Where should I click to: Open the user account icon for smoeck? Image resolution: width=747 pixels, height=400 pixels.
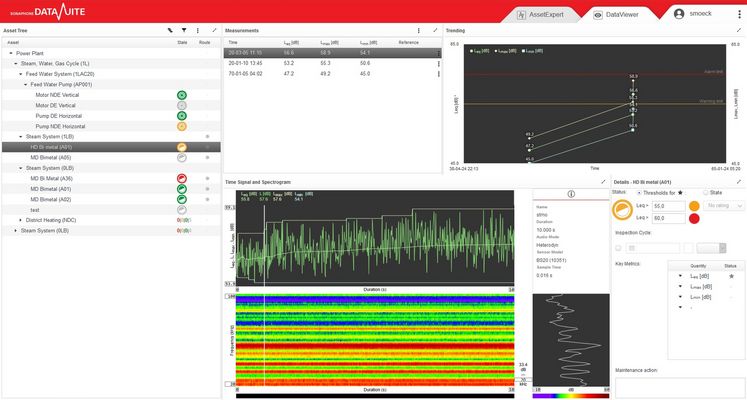(680, 14)
